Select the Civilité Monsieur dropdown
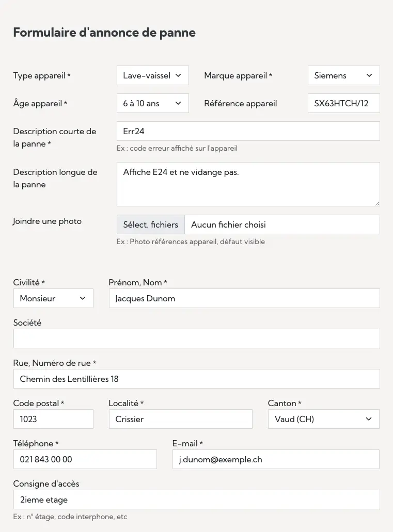Image resolution: width=393 pixels, height=532 pixels. [x=53, y=298]
